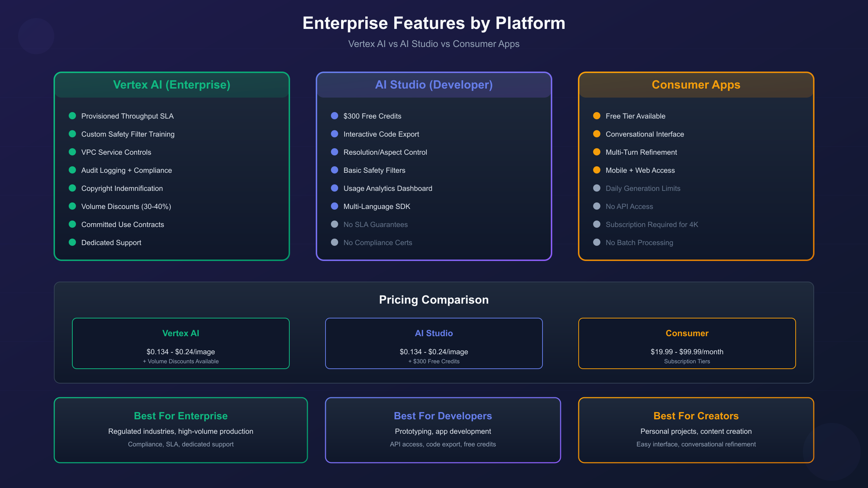Click the dot beside Multi-Turn Refinement
Viewport: 868px width, 488px height.
596,152
